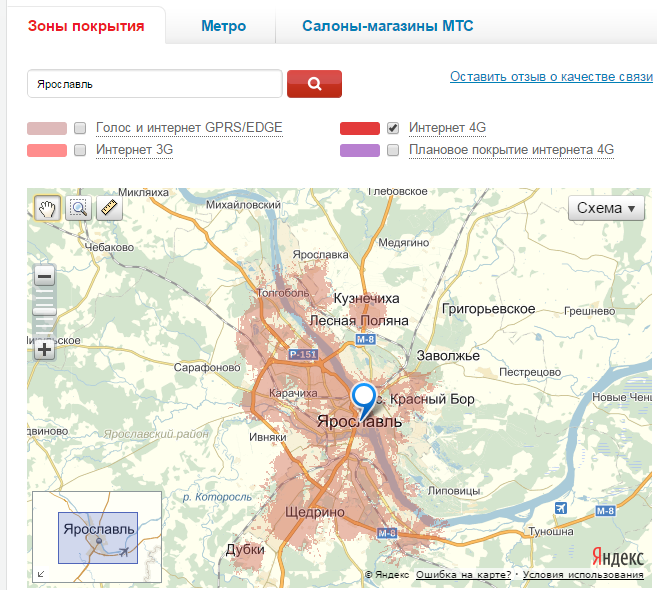
Task: Click the blue location pin on Ярославль
Action: (x=366, y=398)
